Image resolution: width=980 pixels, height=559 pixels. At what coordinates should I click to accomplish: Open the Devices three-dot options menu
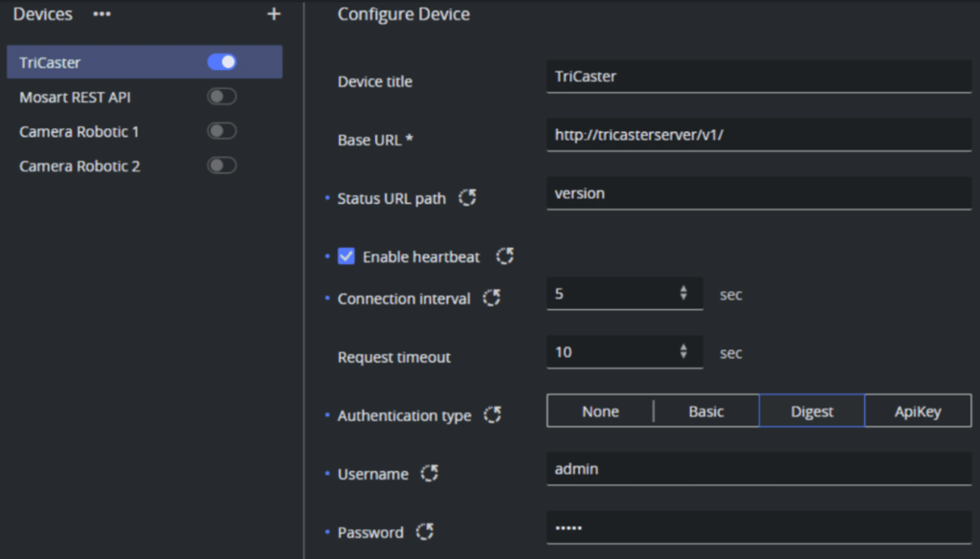coord(101,14)
